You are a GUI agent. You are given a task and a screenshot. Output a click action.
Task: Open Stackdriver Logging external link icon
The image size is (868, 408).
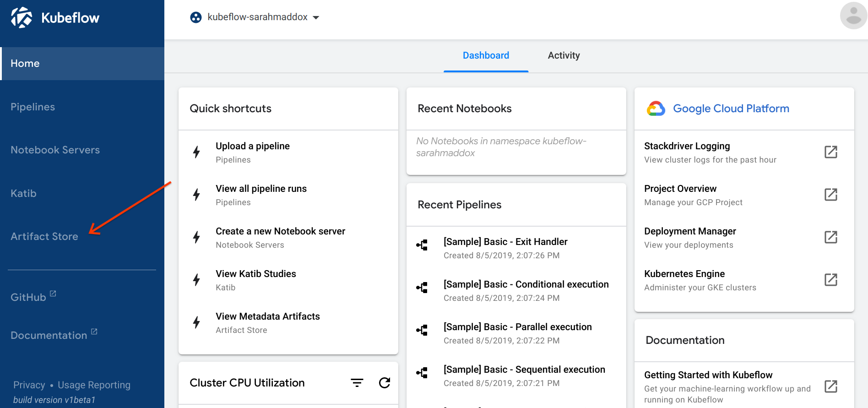click(x=831, y=152)
